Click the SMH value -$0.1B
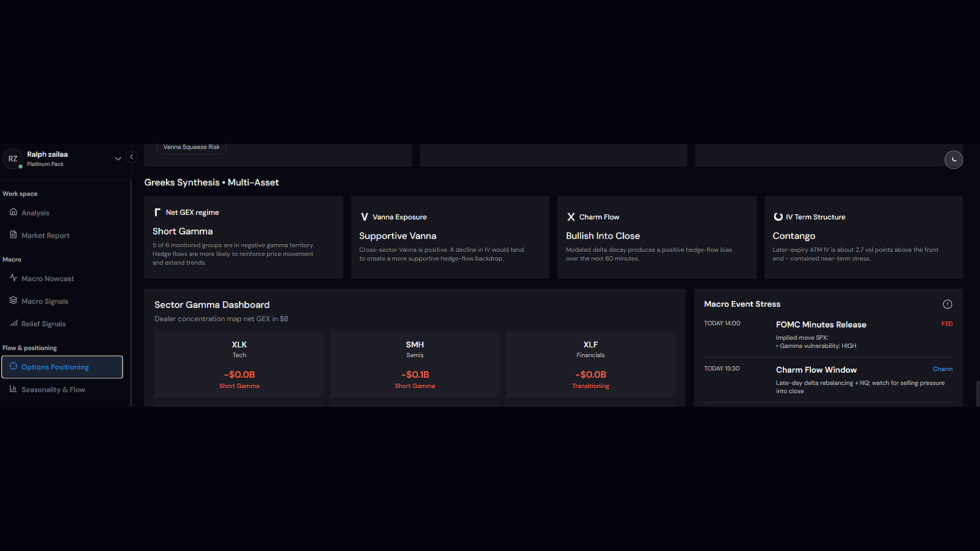The width and height of the screenshot is (980, 551). click(x=415, y=375)
